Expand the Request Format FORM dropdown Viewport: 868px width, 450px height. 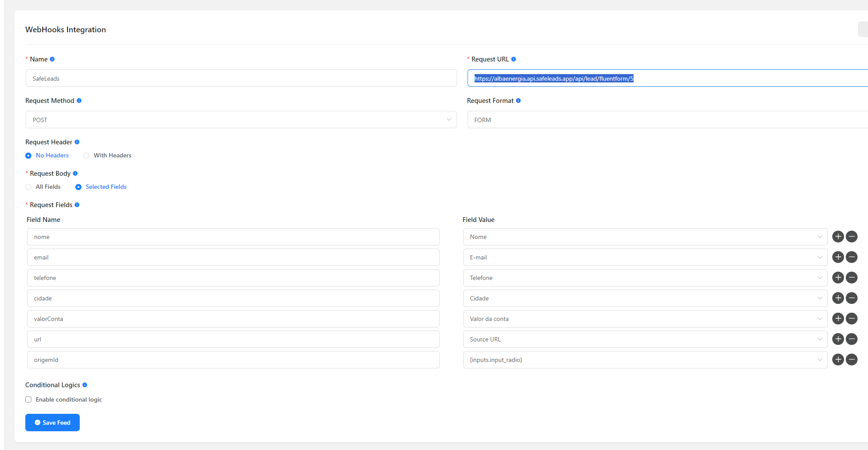click(667, 120)
